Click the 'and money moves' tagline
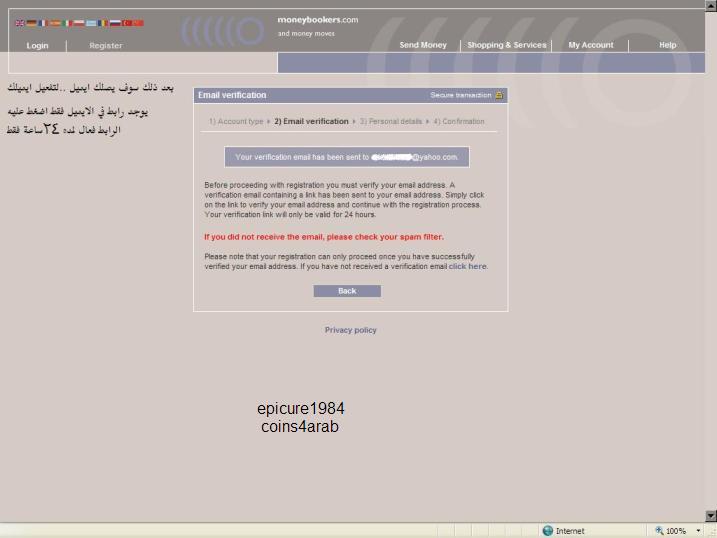This screenshot has height=538, width=717. pyautogui.click(x=306, y=33)
